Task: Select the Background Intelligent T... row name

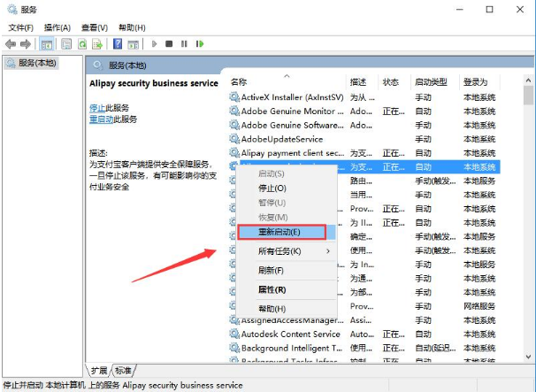Action: tap(292, 349)
